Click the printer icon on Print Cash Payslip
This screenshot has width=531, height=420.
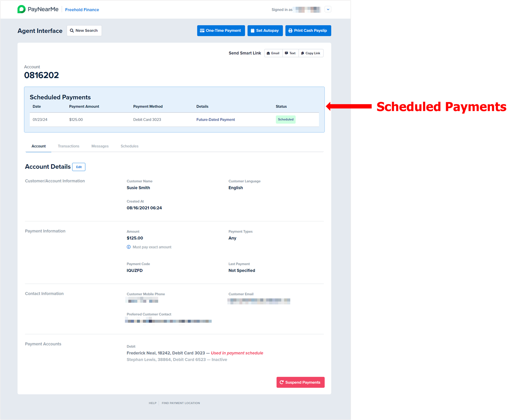point(290,30)
